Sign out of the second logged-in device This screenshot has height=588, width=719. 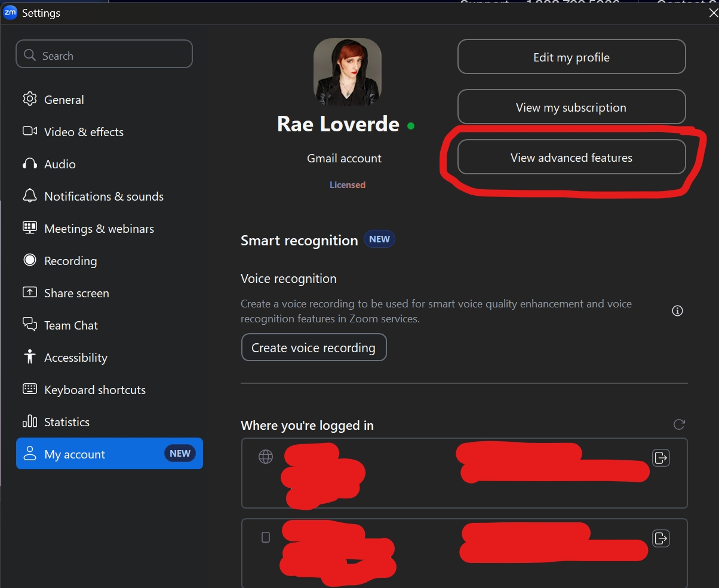(660, 538)
